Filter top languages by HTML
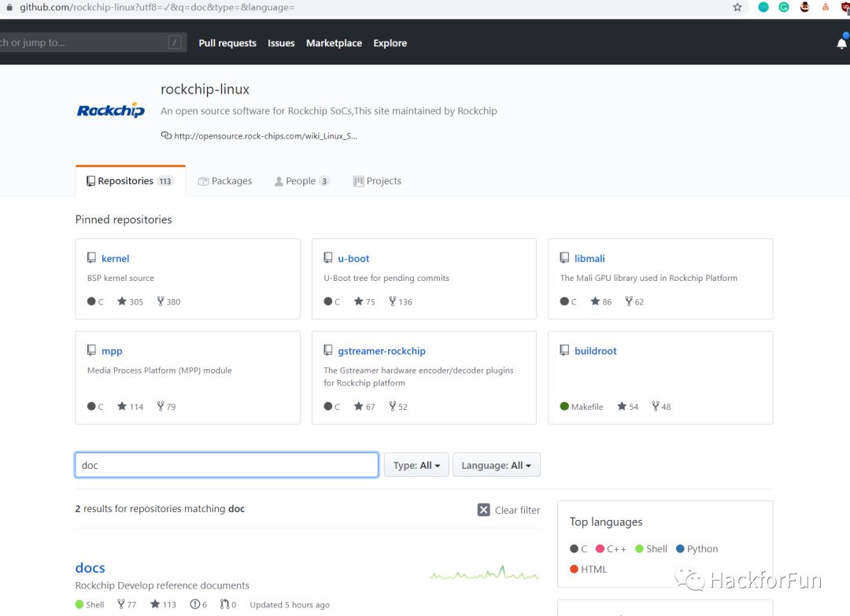This screenshot has width=850, height=616. coord(588,569)
